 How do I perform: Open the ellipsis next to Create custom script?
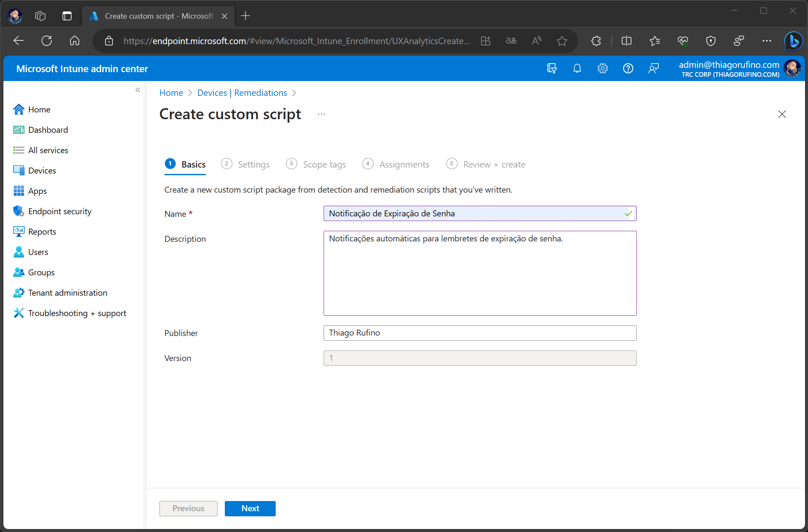coord(322,114)
